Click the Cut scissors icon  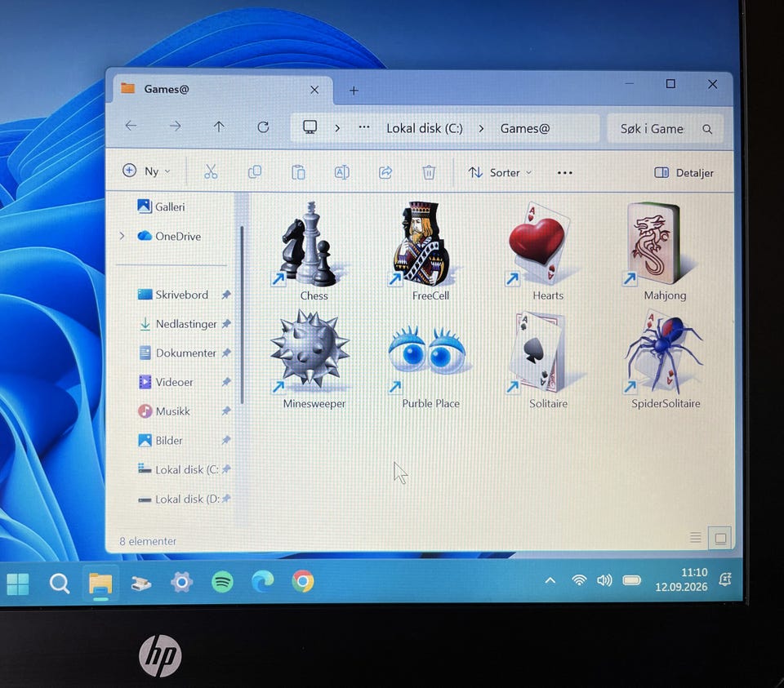click(211, 172)
